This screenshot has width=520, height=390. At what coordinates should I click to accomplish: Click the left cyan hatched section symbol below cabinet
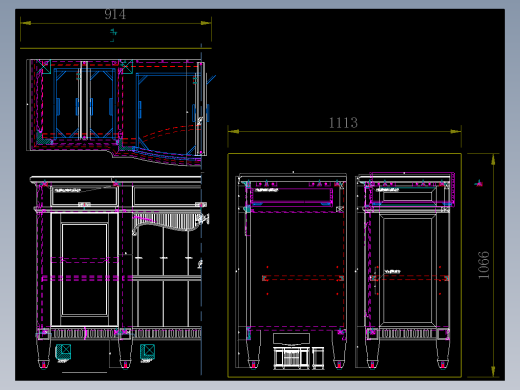tap(63, 353)
